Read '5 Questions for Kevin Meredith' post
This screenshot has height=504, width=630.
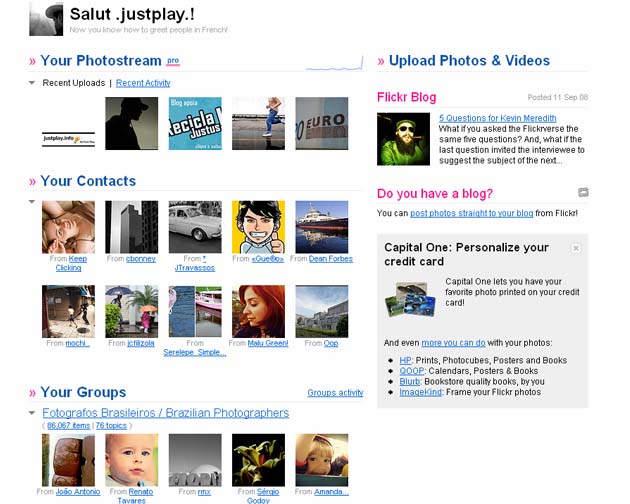[x=498, y=118]
